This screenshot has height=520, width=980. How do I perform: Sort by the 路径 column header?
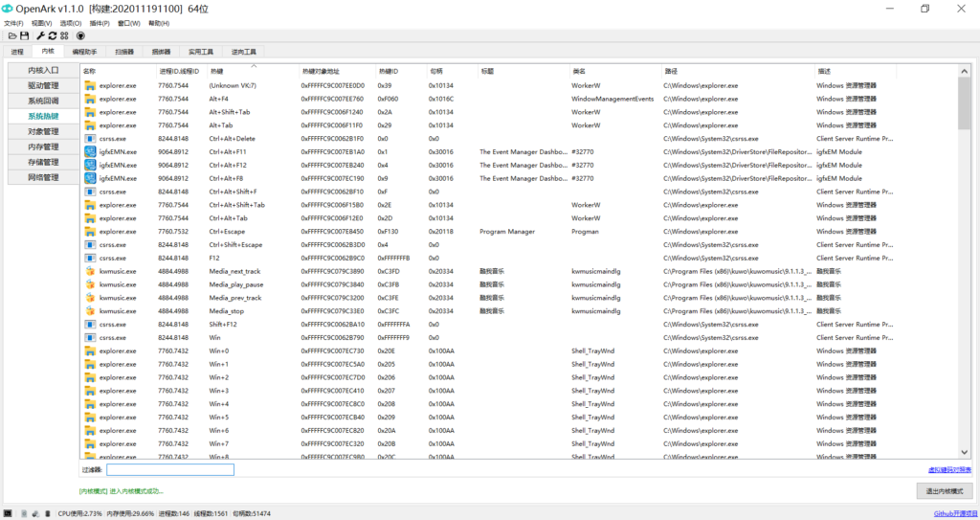click(x=738, y=71)
